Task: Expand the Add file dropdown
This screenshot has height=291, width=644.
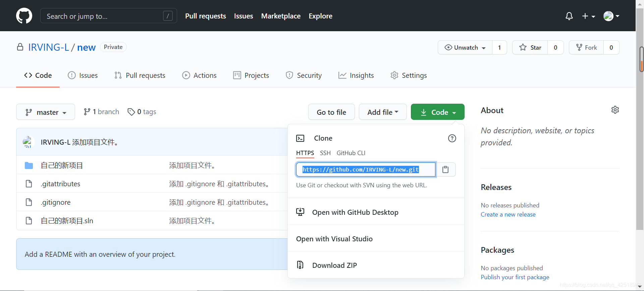Action: (x=383, y=112)
